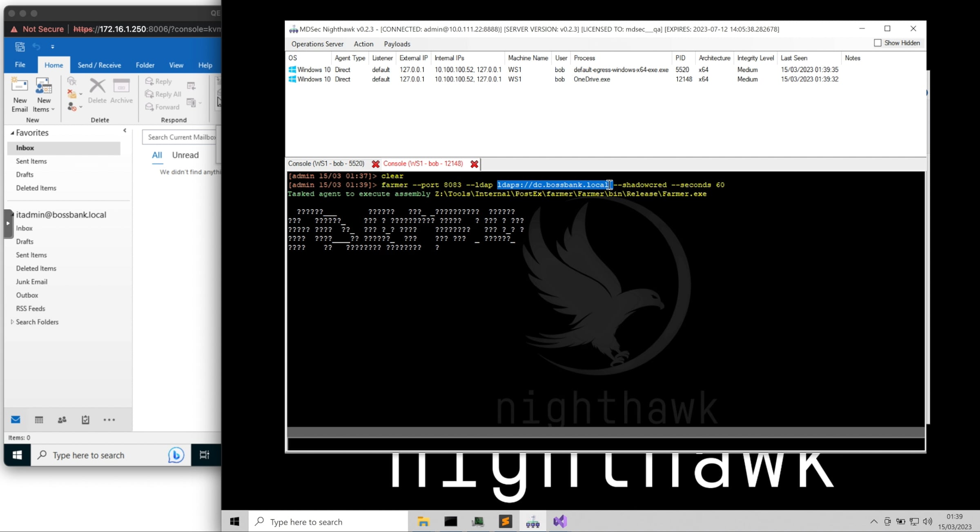Viewport: 980px width, 532px height.
Task: Click the volume speaker icon in system tray
Action: (x=927, y=521)
